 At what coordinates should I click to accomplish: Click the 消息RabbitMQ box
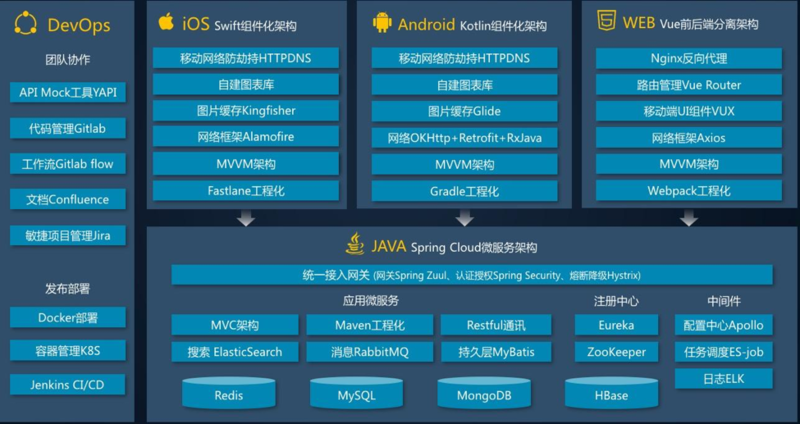click(x=370, y=352)
